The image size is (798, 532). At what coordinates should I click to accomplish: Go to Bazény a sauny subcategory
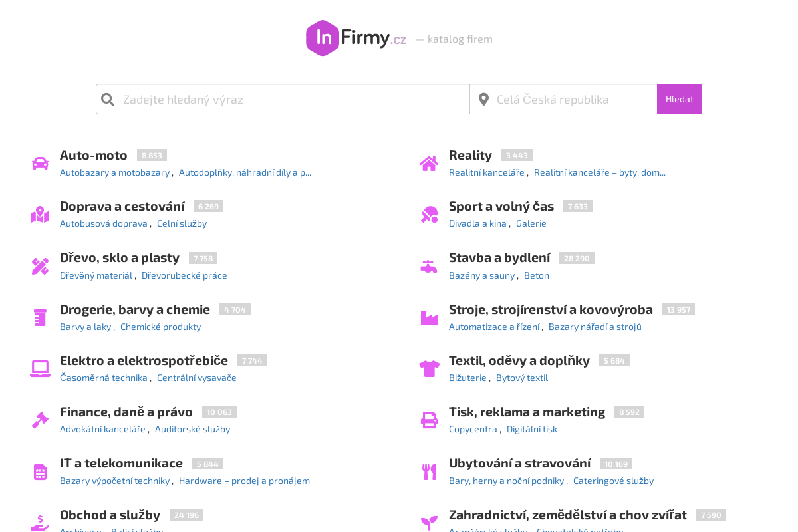[x=481, y=275]
